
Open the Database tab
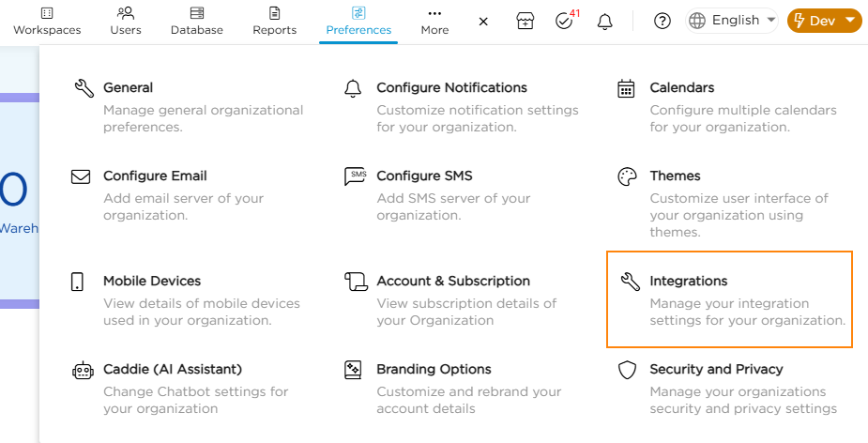197,21
